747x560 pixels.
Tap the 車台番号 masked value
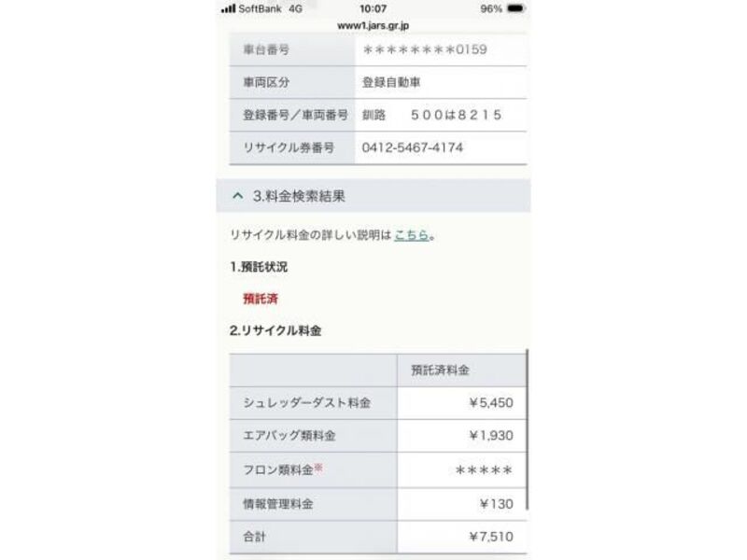425,49
